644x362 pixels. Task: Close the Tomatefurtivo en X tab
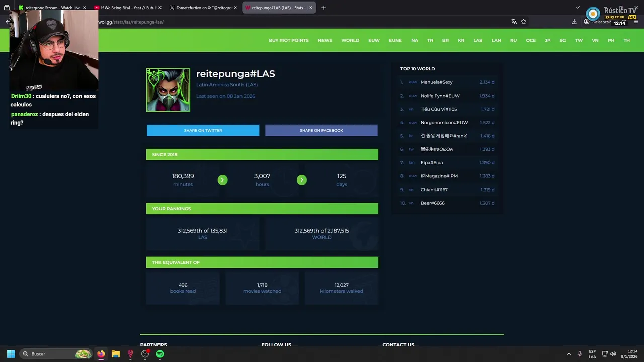click(235, 8)
